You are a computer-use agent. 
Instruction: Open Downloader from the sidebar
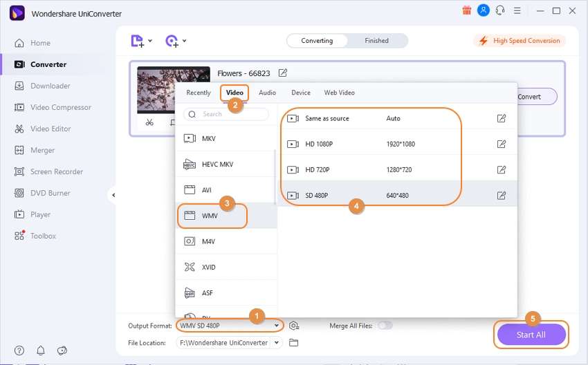point(42,86)
